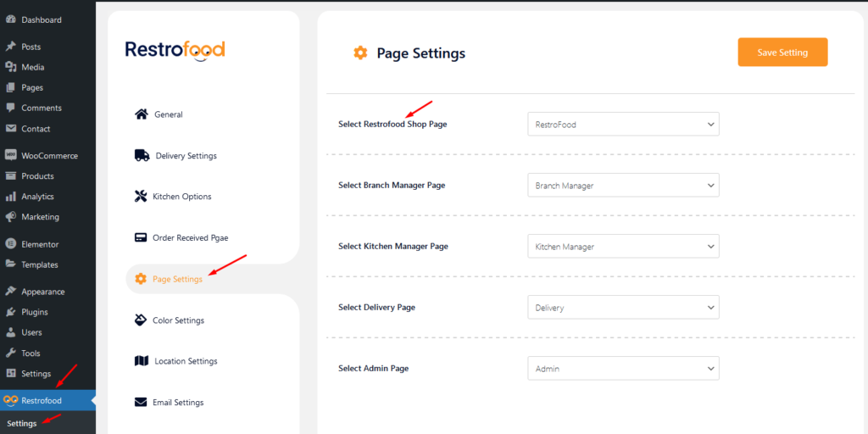The image size is (868, 434).
Task: Open the Order Received Pgae tab
Action: 191,238
